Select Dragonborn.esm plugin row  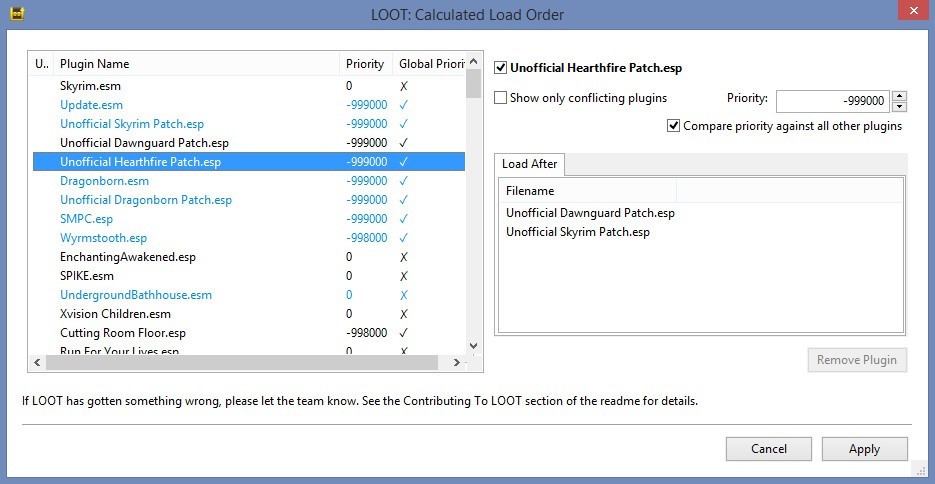point(104,181)
